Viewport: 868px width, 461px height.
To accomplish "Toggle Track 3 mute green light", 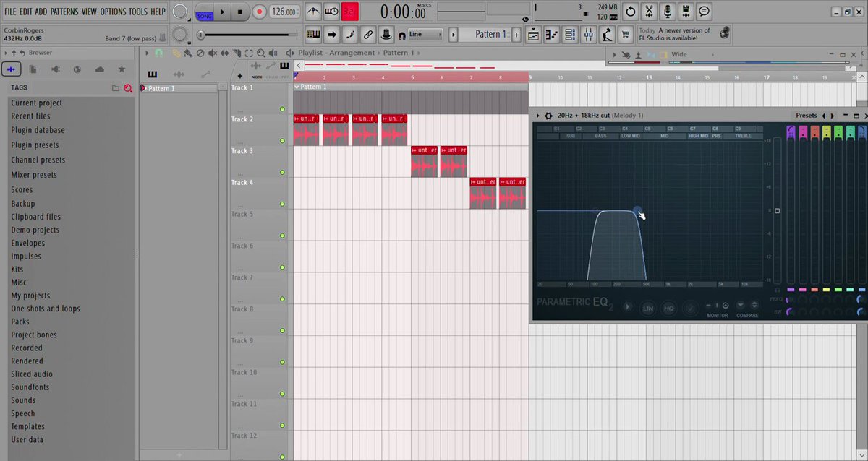I will tap(282, 173).
